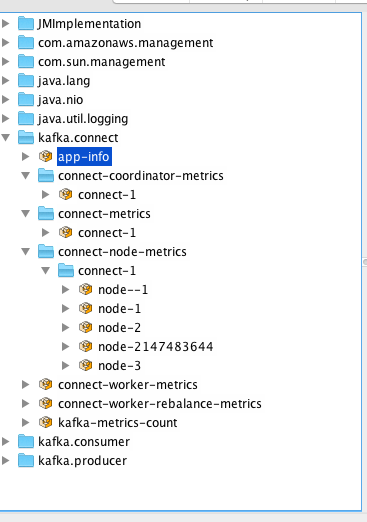Collapse the connect-coordinator-metrics folder
The height and width of the screenshot is (522, 367).
[26, 175]
